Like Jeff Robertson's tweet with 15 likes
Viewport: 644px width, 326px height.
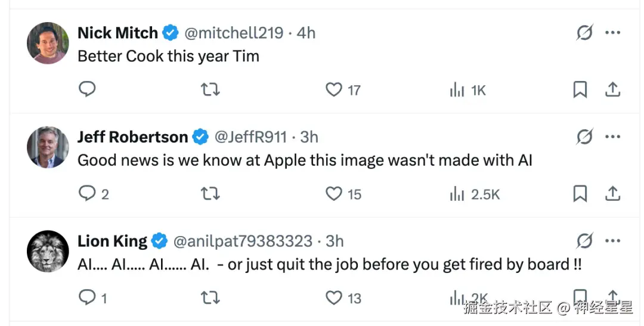[333, 194]
